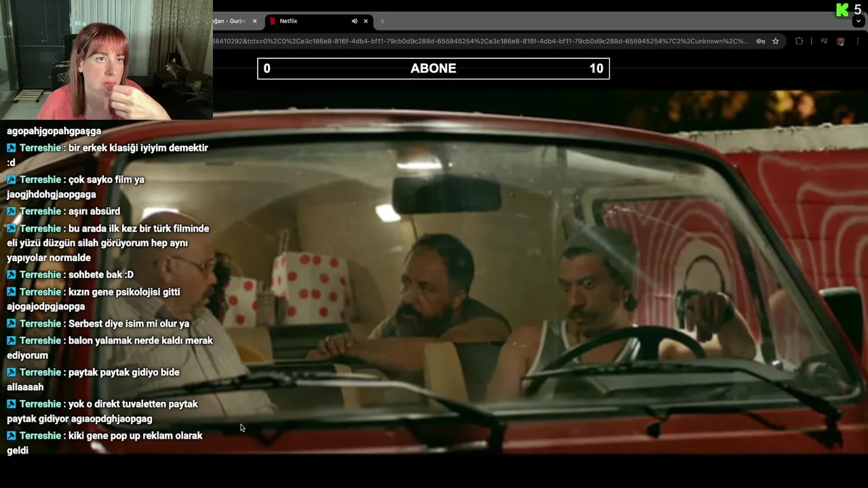Close the Gurbe tab
The height and width of the screenshot is (488, 868).
[x=254, y=21]
